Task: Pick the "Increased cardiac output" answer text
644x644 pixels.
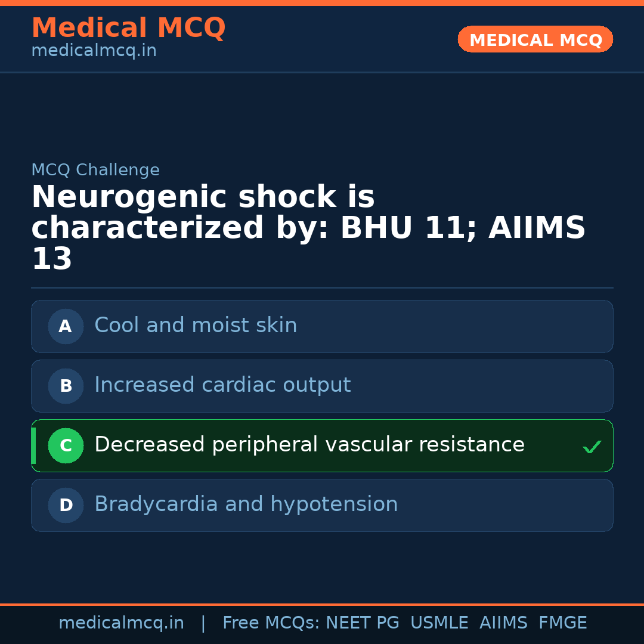Action: tap(222, 385)
